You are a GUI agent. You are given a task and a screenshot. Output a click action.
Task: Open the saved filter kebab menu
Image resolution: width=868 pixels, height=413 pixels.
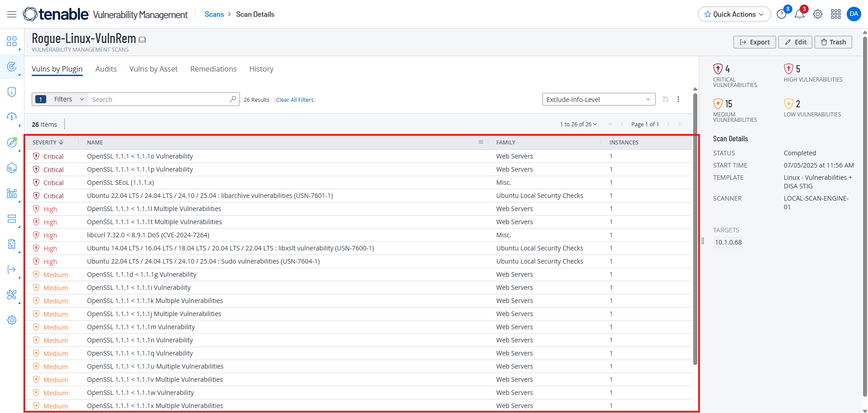click(678, 99)
